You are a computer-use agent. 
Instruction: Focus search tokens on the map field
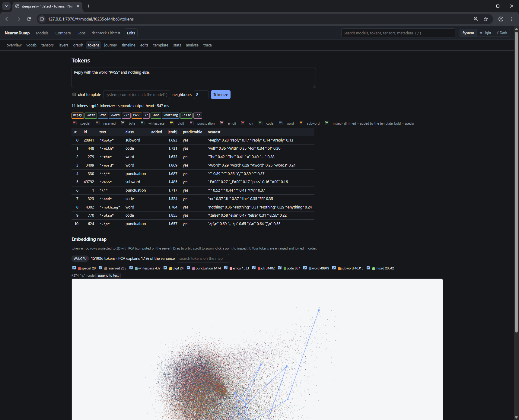203,259
